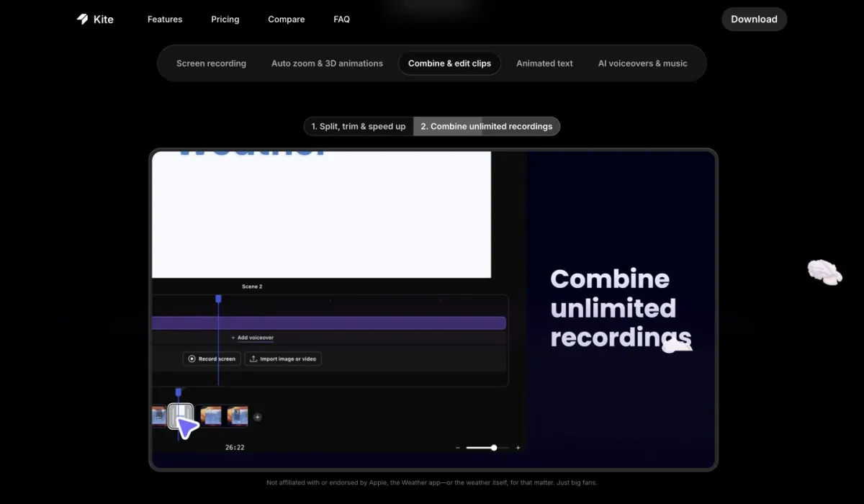Open the Pricing nav link
The width and height of the screenshot is (864, 504).
[225, 19]
